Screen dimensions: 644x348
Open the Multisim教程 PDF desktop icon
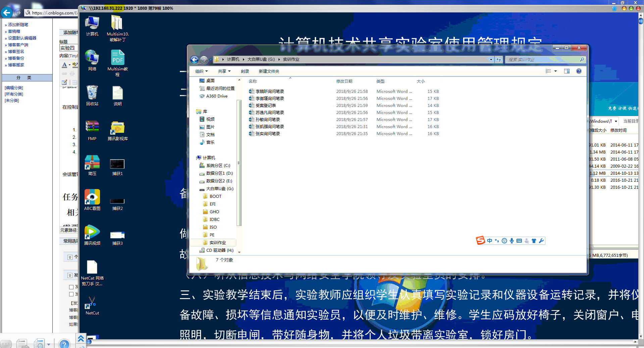coord(117,63)
